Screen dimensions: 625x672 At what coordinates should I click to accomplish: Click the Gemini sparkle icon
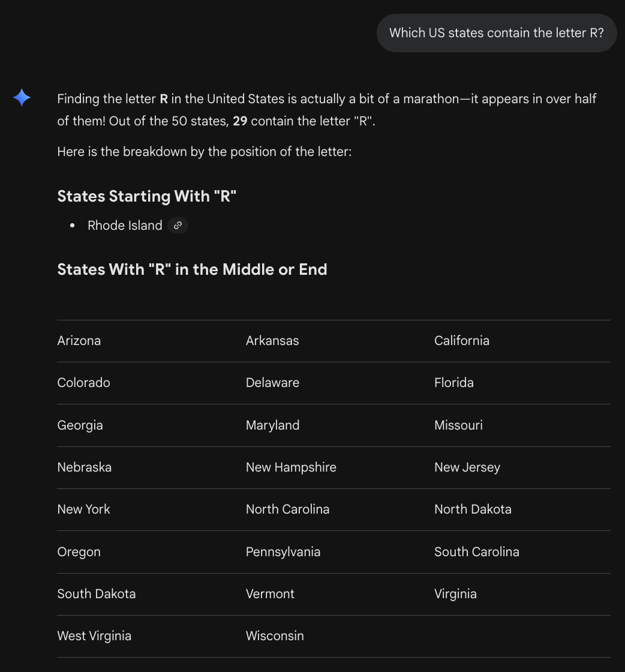click(22, 98)
